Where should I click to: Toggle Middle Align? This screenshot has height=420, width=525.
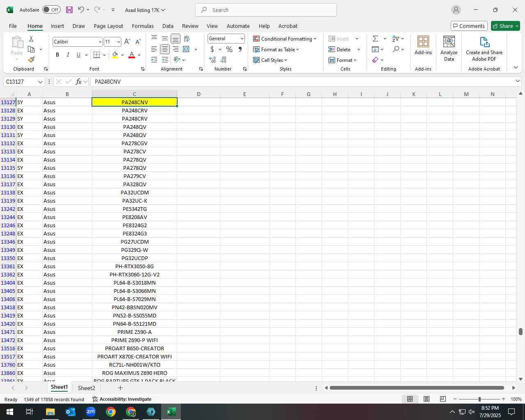pyautogui.click(x=165, y=39)
